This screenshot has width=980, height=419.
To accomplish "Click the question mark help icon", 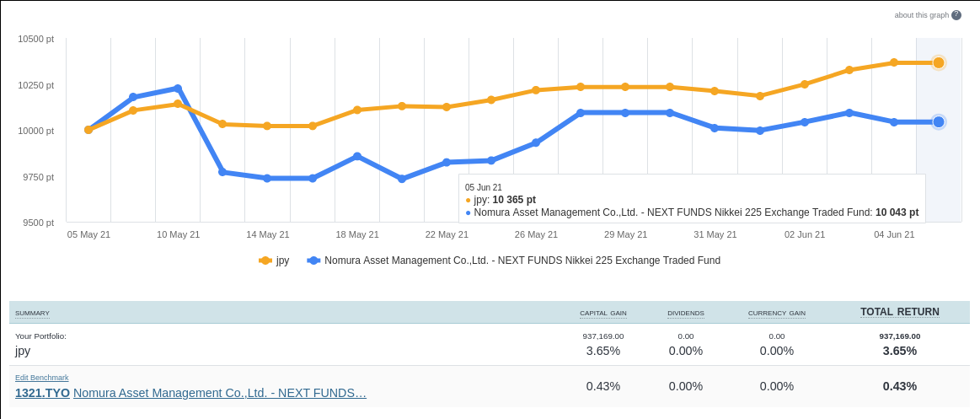I will 956,15.
